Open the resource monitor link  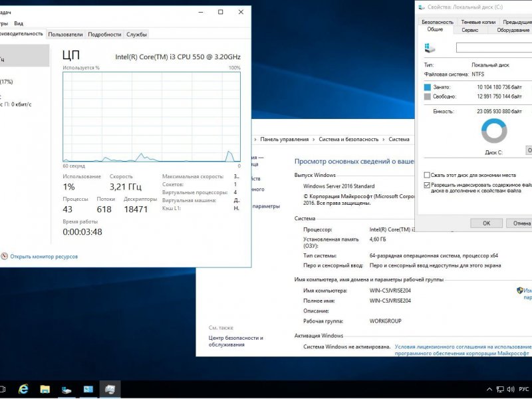[x=44, y=257]
